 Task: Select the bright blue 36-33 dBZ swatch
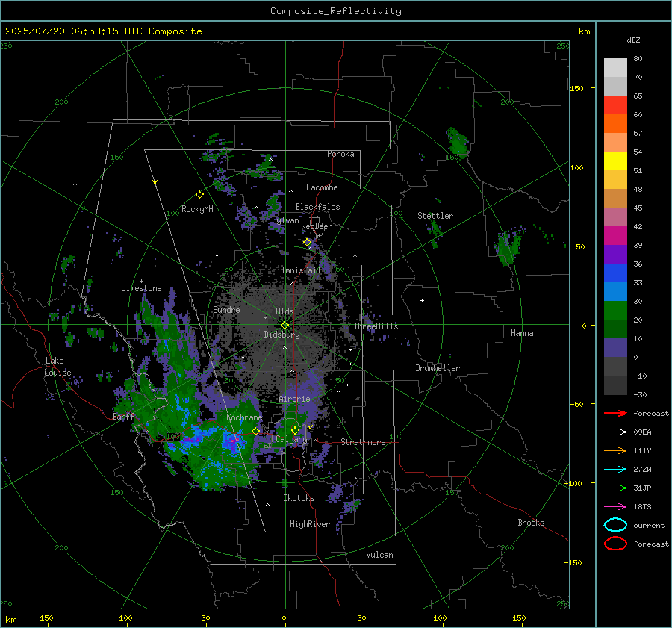pyautogui.click(x=615, y=273)
